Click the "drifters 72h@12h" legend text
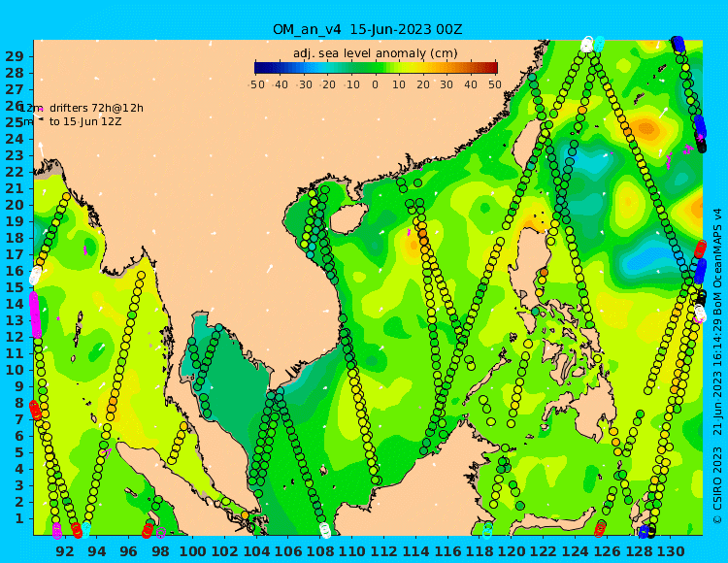The image size is (728, 563). click(x=96, y=108)
